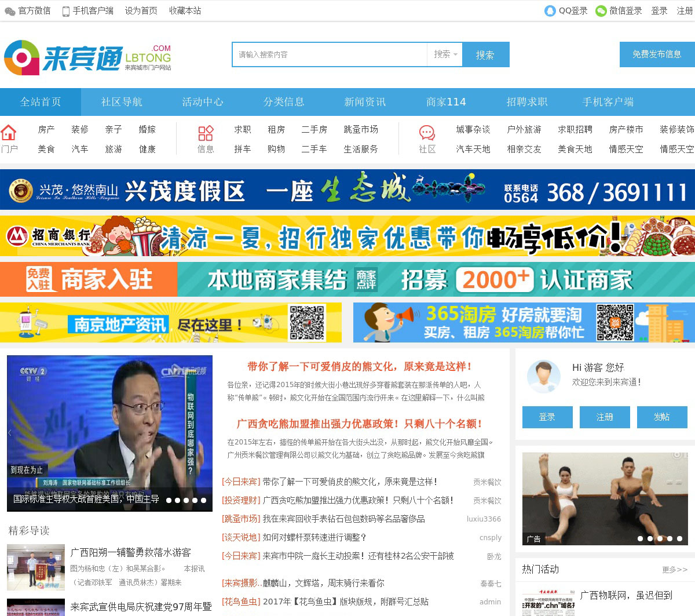Click 设为首页 in top bar
The height and width of the screenshot is (616, 695).
(141, 11)
